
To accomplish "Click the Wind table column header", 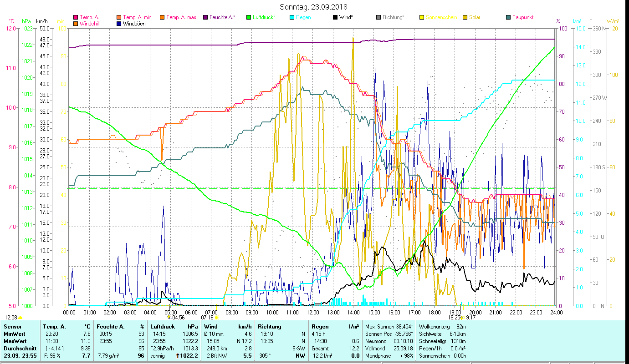I will click(212, 327).
